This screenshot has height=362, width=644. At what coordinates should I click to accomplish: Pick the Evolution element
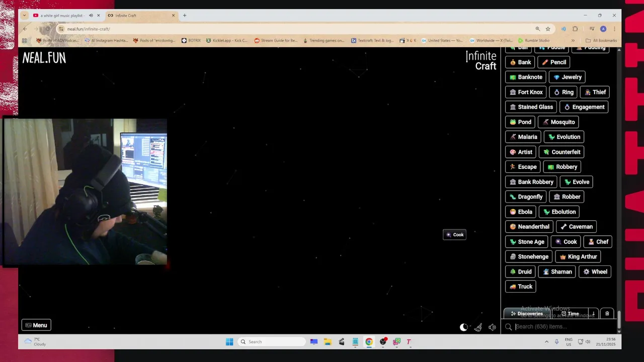coord(564,137)
